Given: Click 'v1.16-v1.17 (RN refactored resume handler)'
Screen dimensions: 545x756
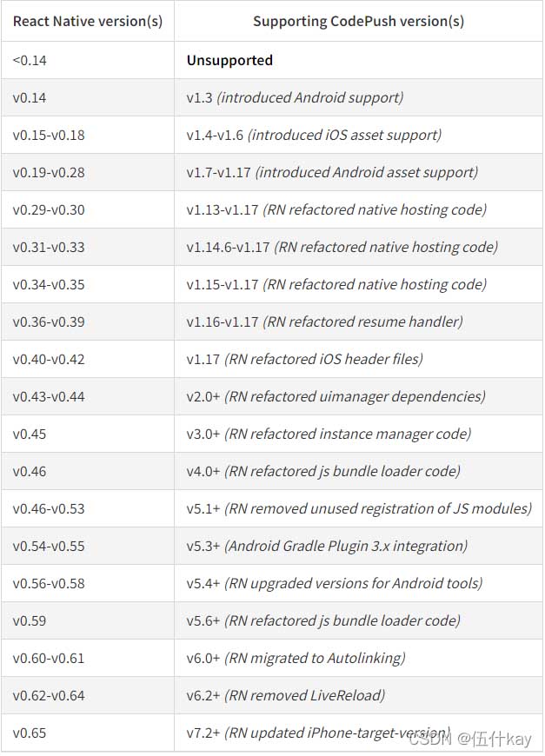Looking at the screenshot, I should pos(324,322).
